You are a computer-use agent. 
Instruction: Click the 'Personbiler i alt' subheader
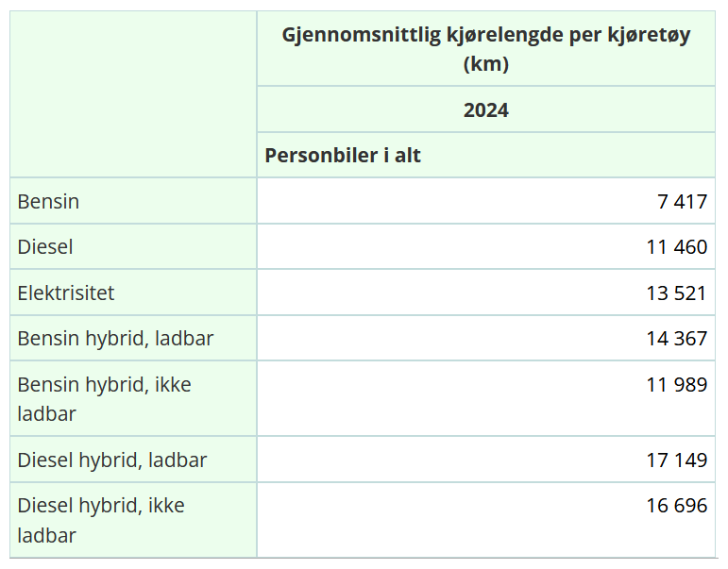pos(343,156)
